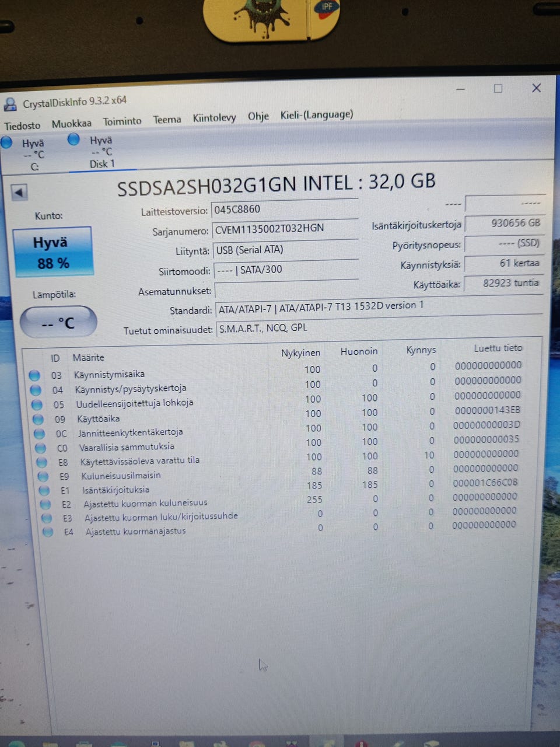Click the Määrite column header
The height and width of the screenshot is (747, 560).
click(89, 357)
